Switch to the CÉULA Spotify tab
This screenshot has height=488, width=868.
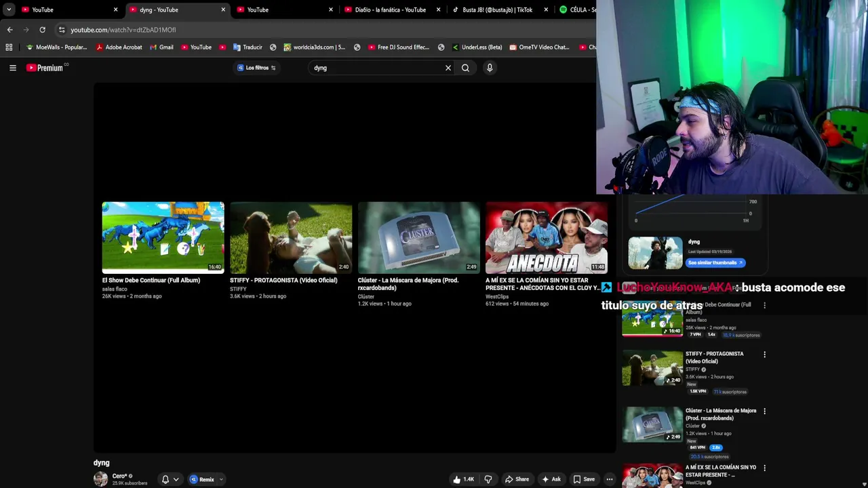coord(576,9)
